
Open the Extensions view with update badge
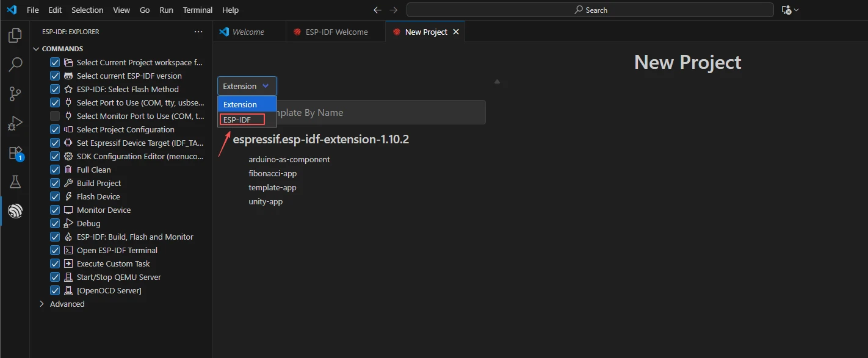tap(15, 152)
